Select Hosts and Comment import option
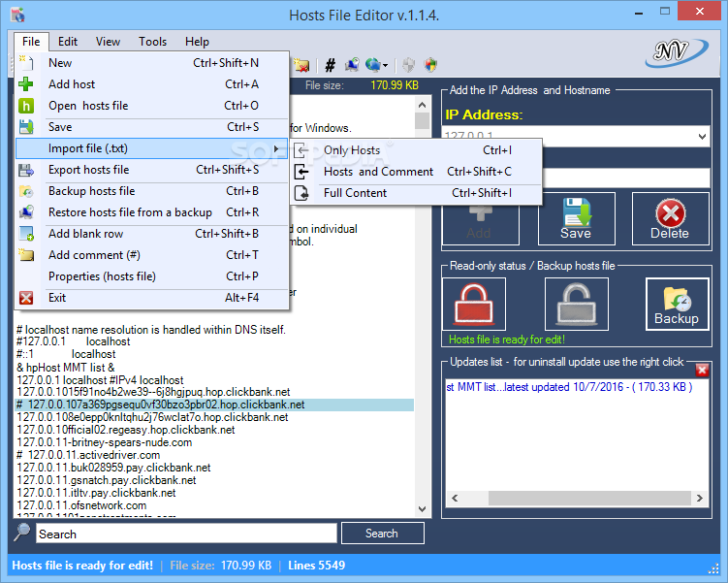This screenshot has height=583, width=728. pos(417,172)
